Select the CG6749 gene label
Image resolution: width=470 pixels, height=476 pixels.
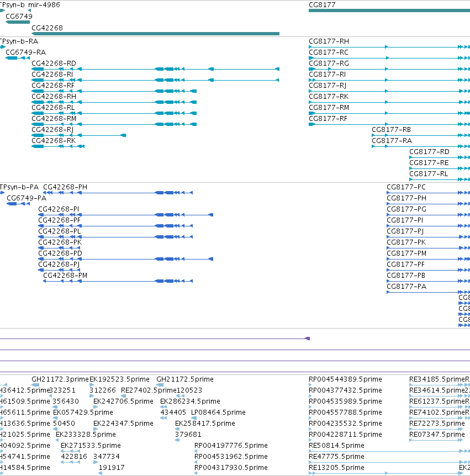point(19,17)
